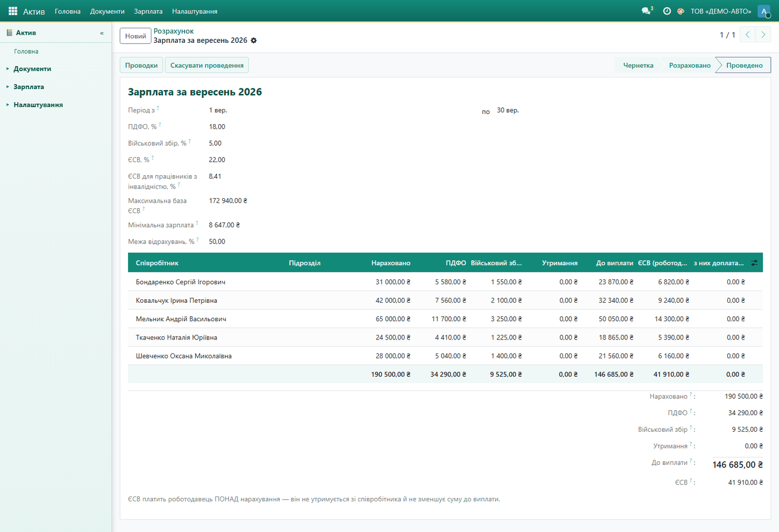Screen dimensions: 779x532
Task: Open the messages chat icon
Action: click(x=647, y=11)
